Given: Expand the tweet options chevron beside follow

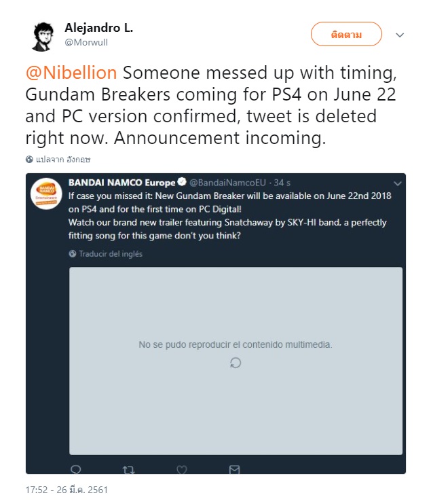Looking at the screenshot, I should click(400, 35).
